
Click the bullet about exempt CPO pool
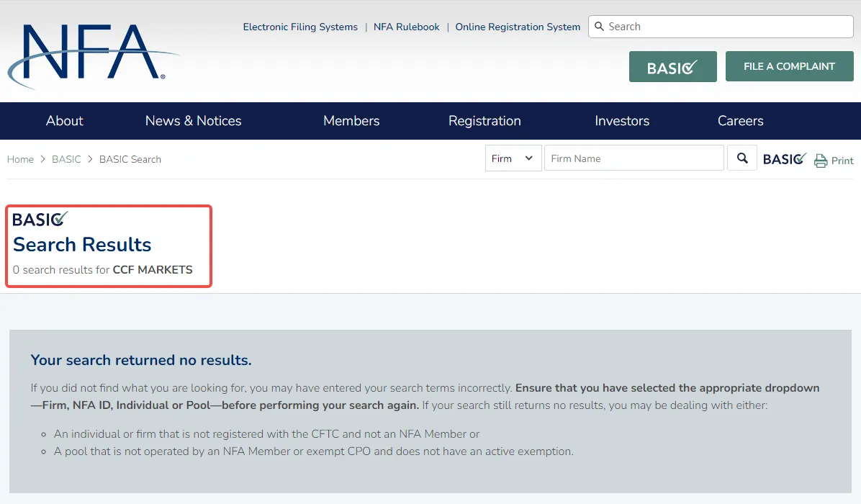coord(313,451)
